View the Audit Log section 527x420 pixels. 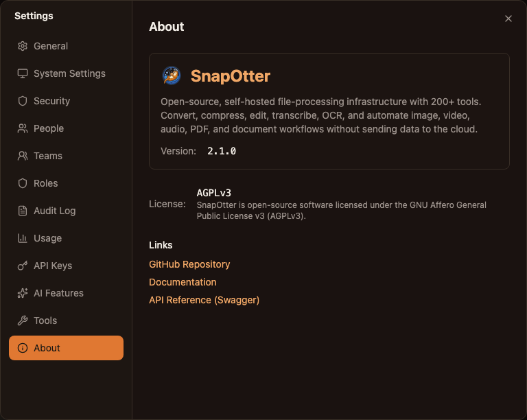click(x=66, y=211)
